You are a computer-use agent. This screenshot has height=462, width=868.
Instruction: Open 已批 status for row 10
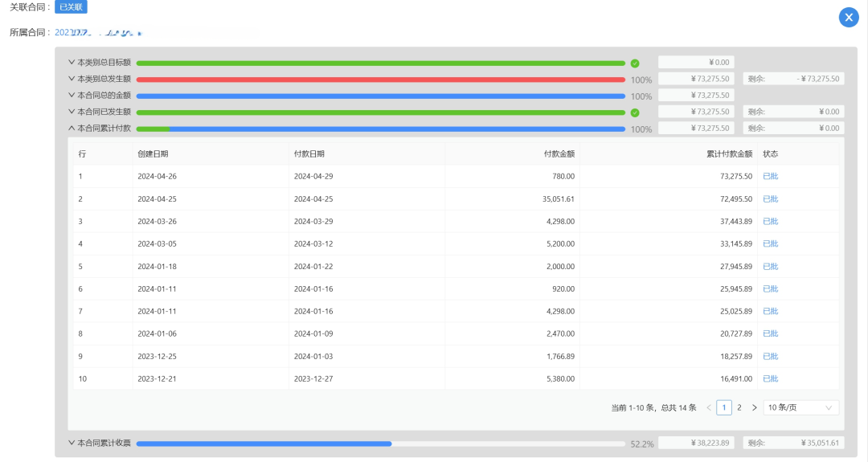click(x=770, y=378)
